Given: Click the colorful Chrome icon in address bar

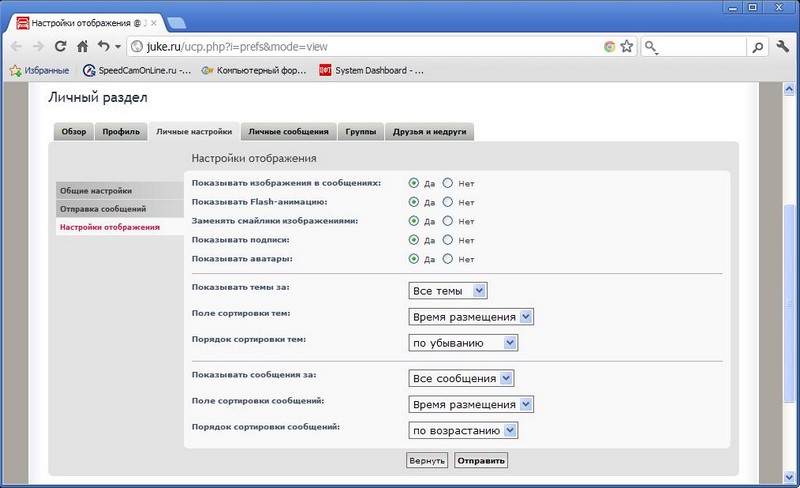Looking at the screenshot, I should 609,46.
